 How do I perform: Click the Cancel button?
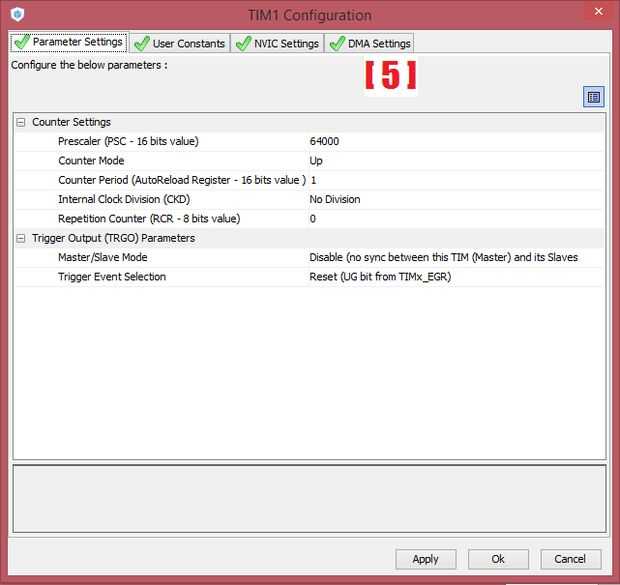tap(570, 559)
